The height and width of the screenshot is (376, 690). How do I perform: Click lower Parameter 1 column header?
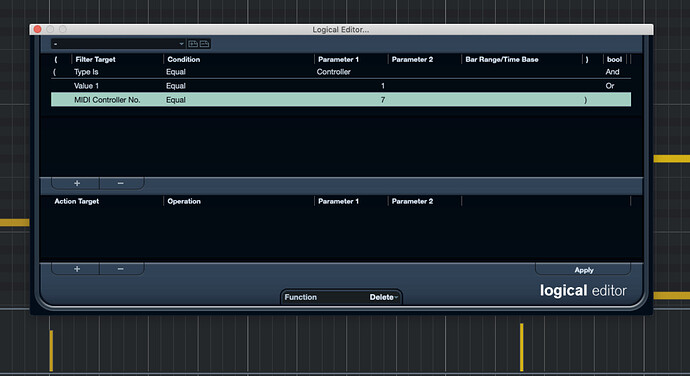point(338,201)
